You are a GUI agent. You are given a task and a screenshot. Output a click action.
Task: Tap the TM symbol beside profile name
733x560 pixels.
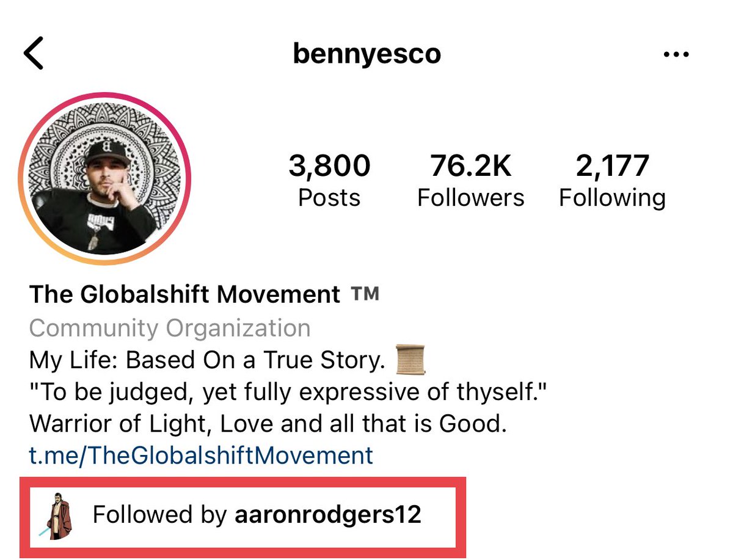click(x=365, y=294)
